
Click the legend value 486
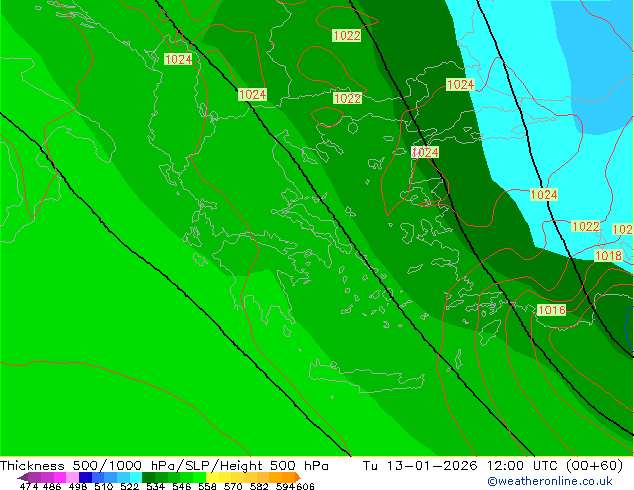[52, 486]
